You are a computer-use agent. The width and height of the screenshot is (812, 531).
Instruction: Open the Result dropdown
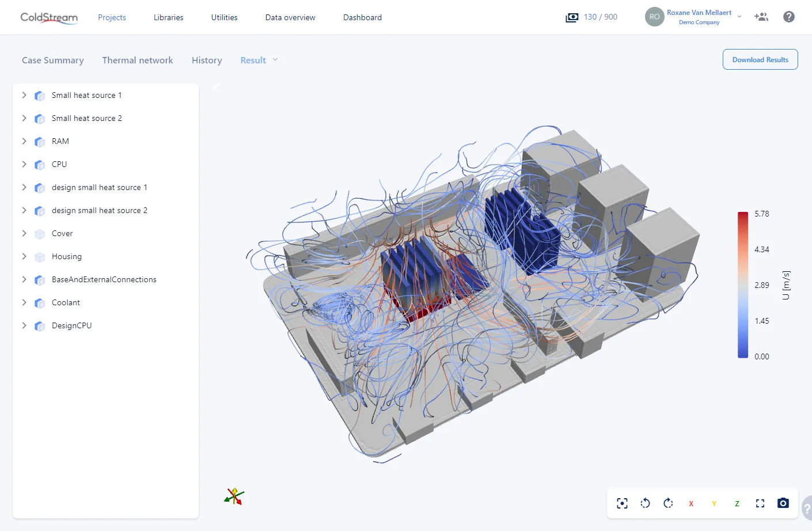coord(259,60)
